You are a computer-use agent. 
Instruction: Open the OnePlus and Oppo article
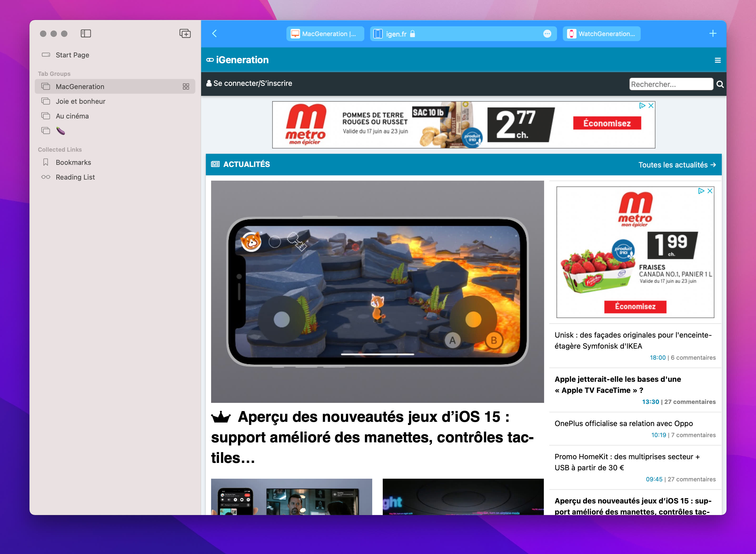[624, 423]
